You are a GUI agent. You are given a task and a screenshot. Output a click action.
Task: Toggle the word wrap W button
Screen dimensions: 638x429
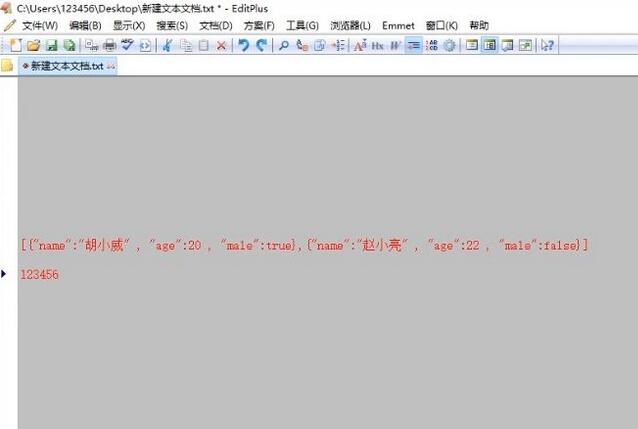(x=396, y=45)
